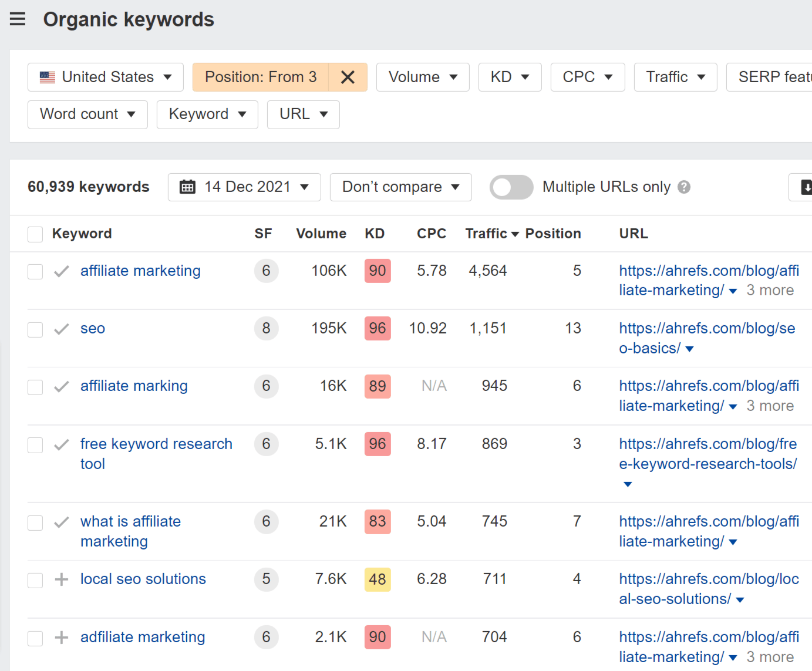Select all rows via the header checkbox
This screenshot has width=812, height=671.
tap(35, 234)
